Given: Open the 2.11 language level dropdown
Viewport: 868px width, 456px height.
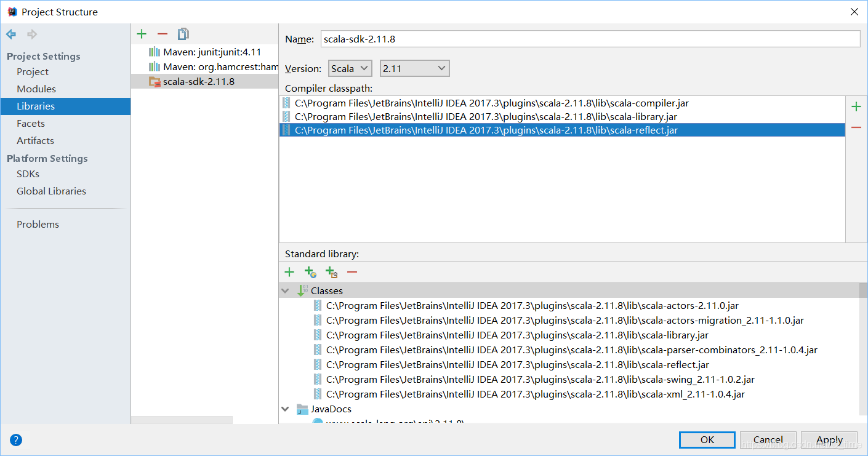Looking at the screenshot, I should coord(415,68).
